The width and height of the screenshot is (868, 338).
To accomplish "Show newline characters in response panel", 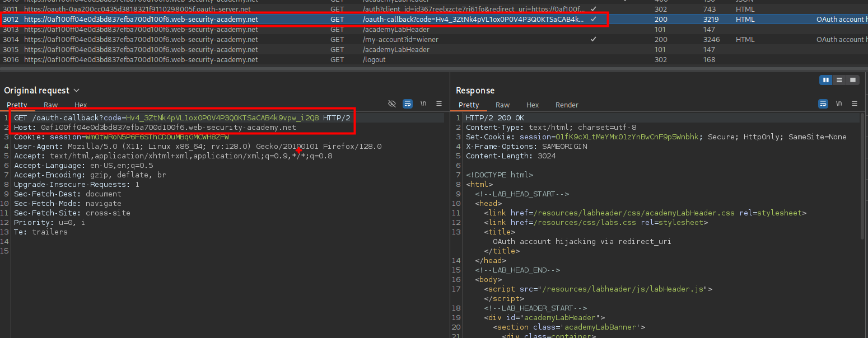I will 838,104.
